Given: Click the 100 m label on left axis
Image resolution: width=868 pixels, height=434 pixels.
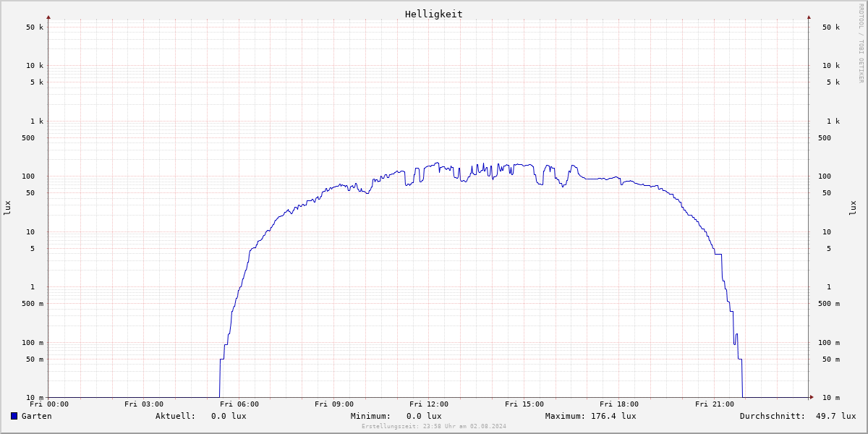Looking at the screenshot, I should tap(33, 343).
